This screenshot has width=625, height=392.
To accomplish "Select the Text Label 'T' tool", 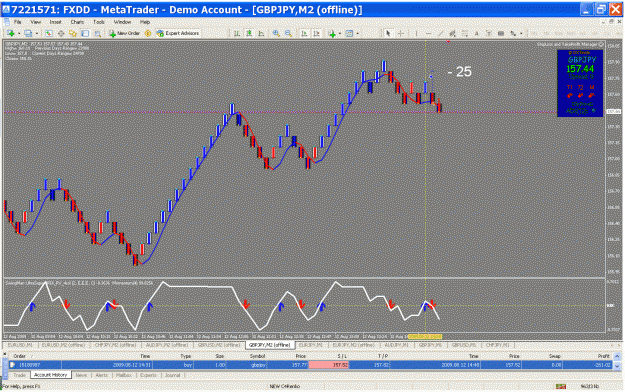I will [489, 33].
